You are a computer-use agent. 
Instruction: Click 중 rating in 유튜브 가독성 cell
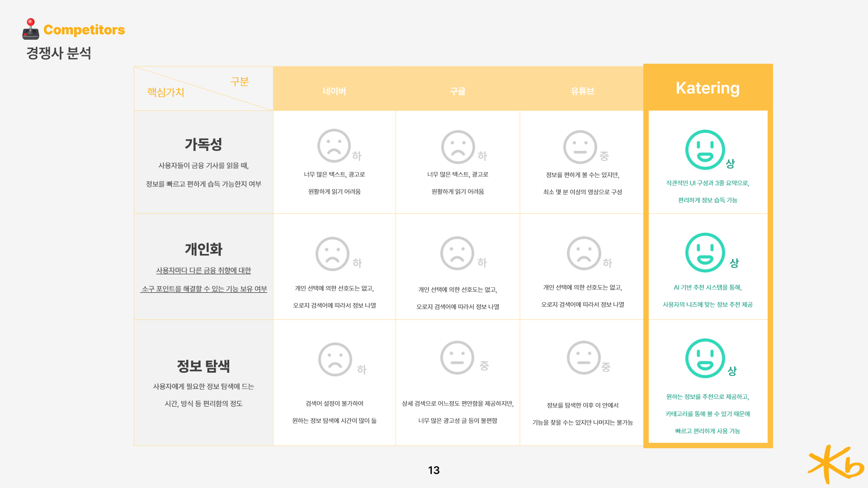[x=604, y=156]
